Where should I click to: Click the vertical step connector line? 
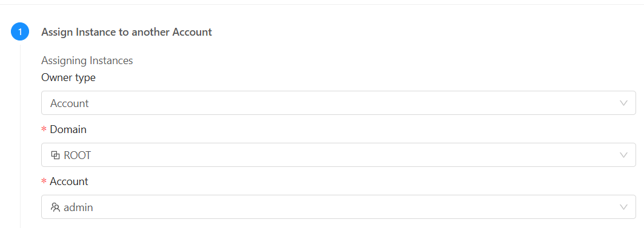[20, 137]
